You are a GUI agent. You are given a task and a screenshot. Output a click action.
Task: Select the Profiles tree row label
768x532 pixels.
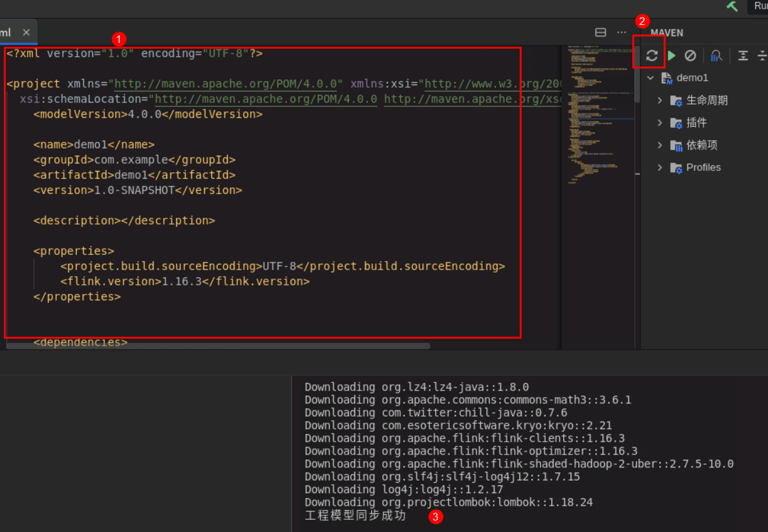point(703,168)
